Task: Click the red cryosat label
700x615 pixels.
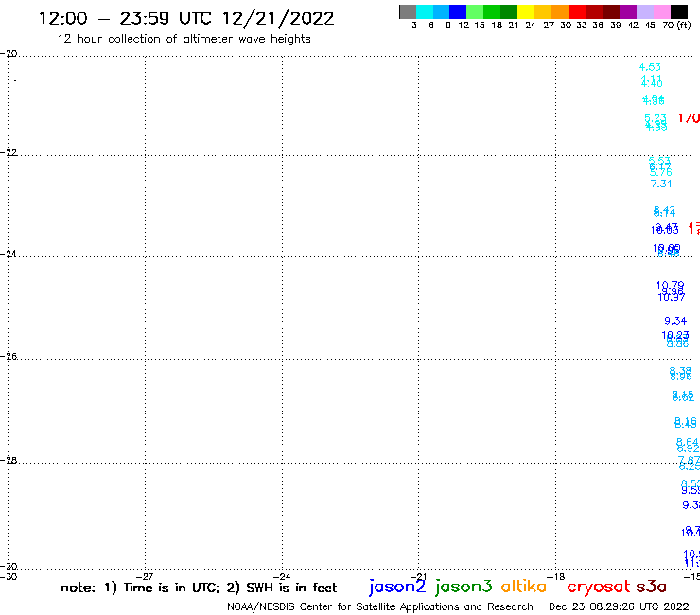Action: (598, 588)
